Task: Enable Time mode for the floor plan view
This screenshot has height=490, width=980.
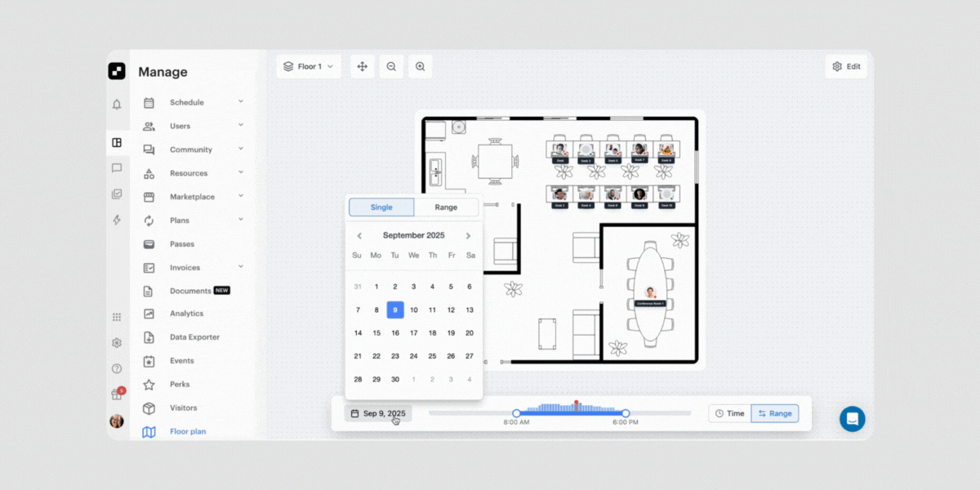Action: point(729,413)
